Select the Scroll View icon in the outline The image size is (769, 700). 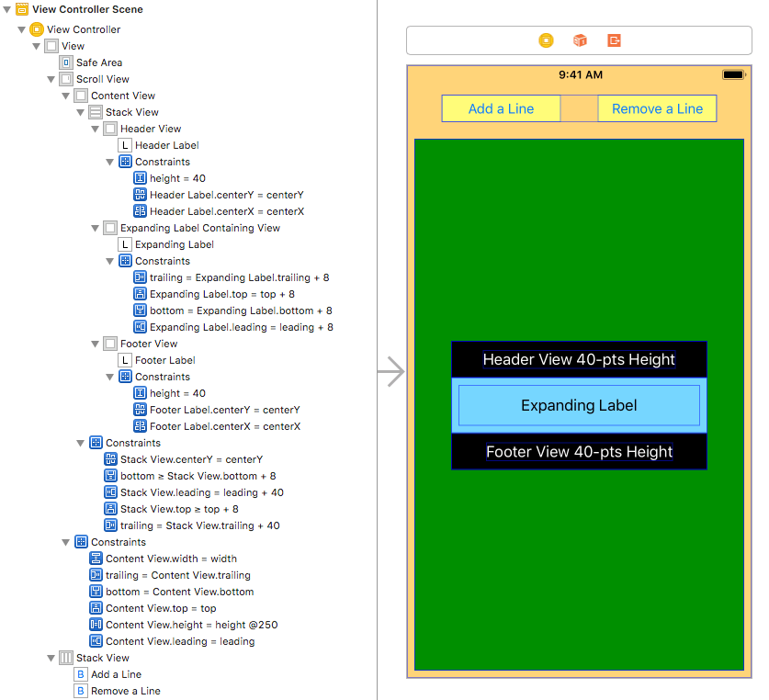click(x=65, y=79)
